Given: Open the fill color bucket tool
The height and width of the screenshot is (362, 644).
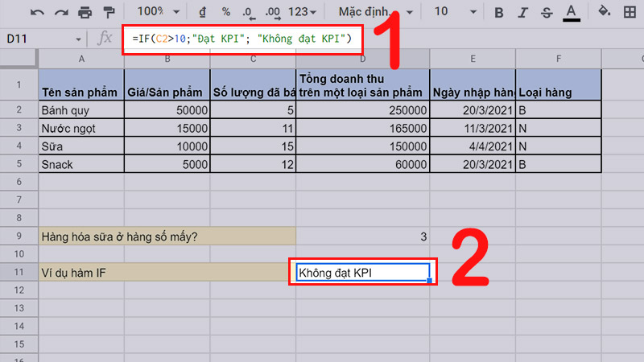Looking at the screenshot, I should (x=605, y=12).
